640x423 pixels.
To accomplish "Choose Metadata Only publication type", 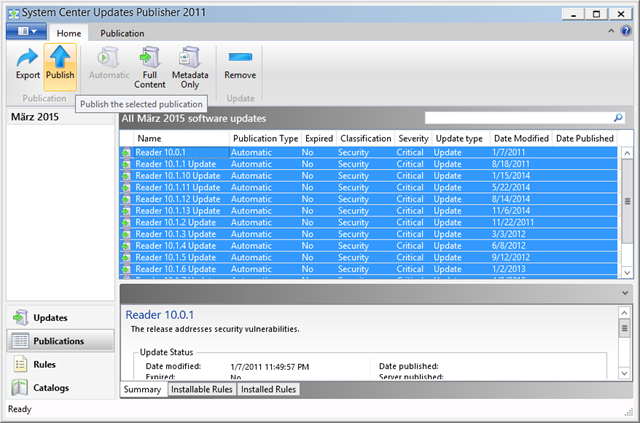I will point(190,67).
